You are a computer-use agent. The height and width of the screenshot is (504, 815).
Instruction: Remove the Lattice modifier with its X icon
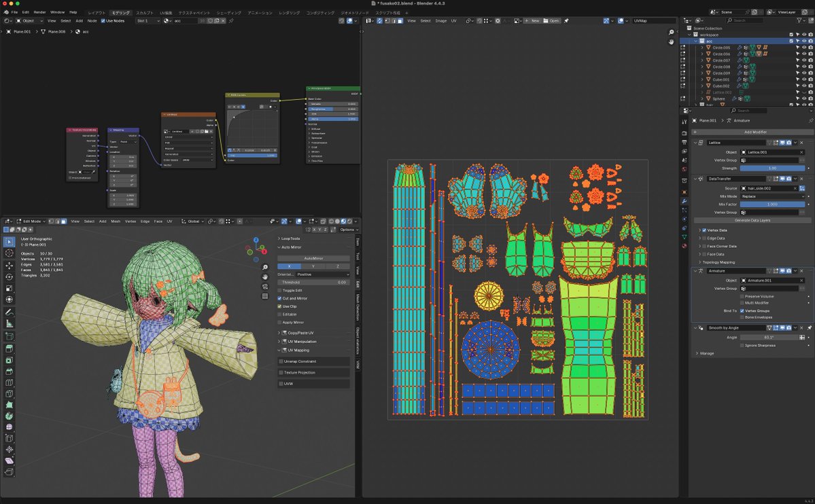pos(801,143)
